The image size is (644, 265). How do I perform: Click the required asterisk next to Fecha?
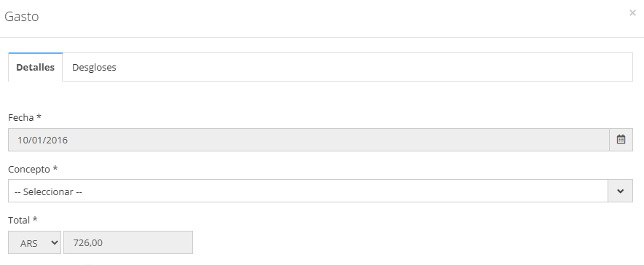click(39, 117)
